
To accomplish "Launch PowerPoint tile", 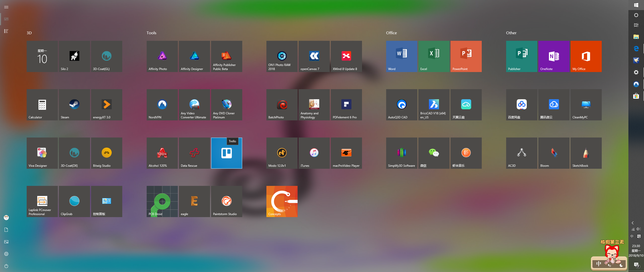I will pyautogui.click(x=466, y=56).
